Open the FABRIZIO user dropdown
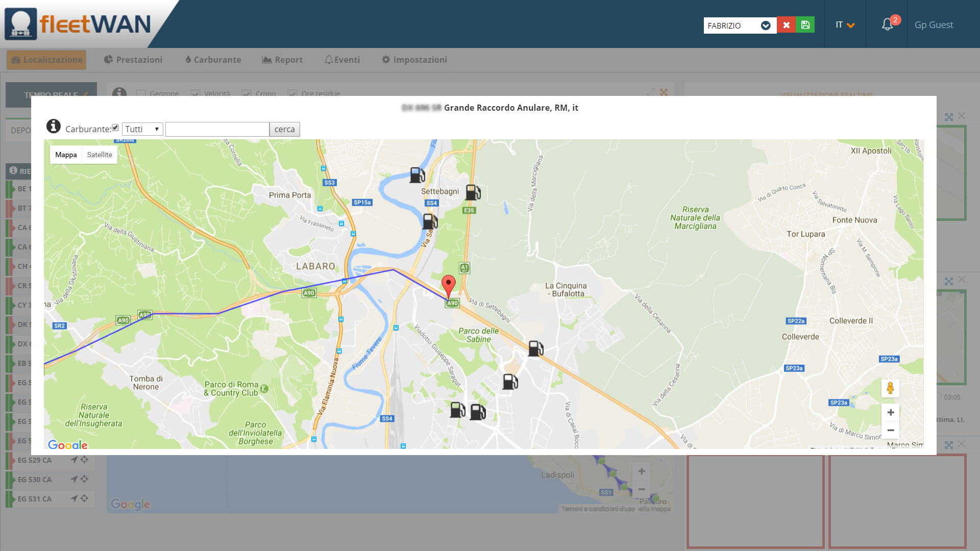 [740, 26]
